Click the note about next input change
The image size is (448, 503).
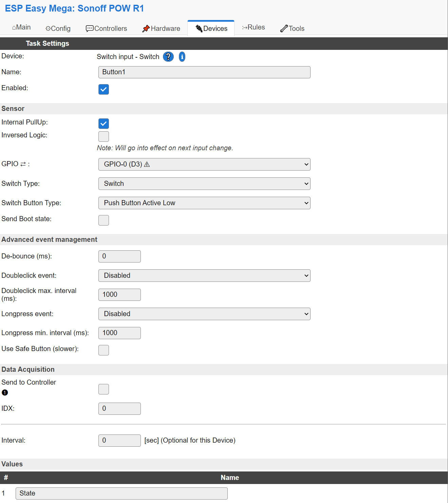pyautogui.click(x=165, y=148)
